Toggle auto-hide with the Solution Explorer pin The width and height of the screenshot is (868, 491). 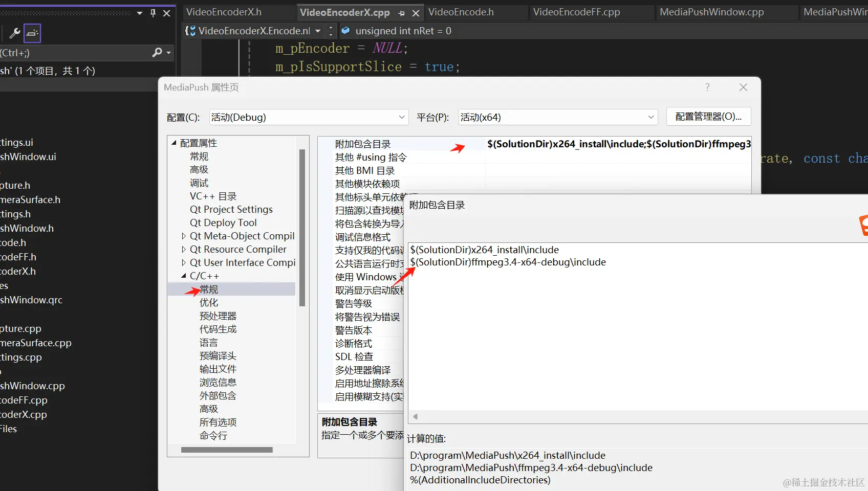click(x=152, y=13)
